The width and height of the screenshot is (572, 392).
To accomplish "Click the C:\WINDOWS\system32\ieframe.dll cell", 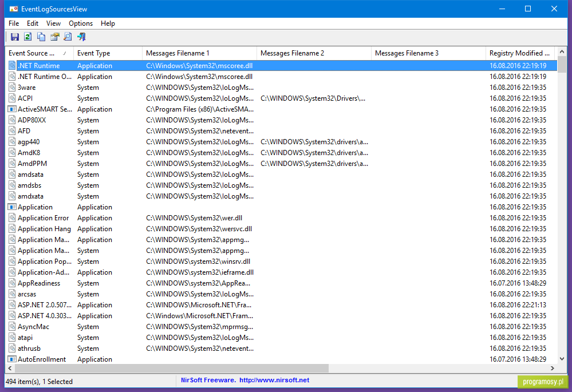I will 200,272.
